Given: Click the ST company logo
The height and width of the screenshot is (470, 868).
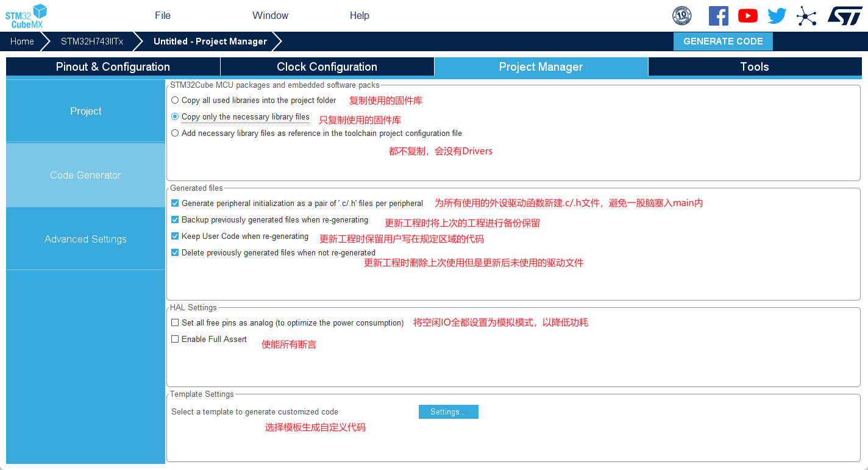Looking at the screenshot, I should pyautogui.click(x=845, y=16).
